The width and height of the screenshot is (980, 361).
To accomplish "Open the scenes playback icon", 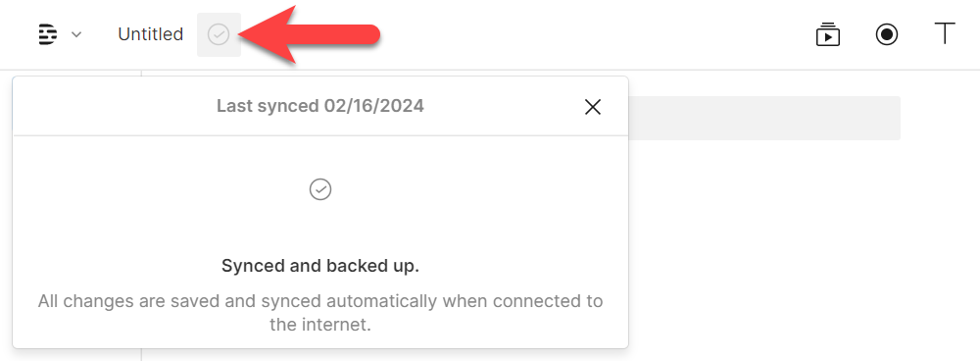I will [x=827, y=34].
